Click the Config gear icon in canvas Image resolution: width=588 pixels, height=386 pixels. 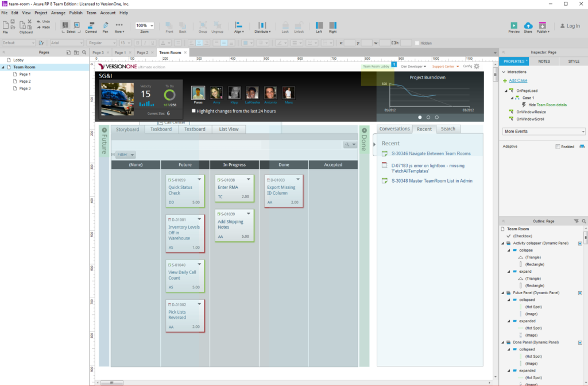pos(477,67)
